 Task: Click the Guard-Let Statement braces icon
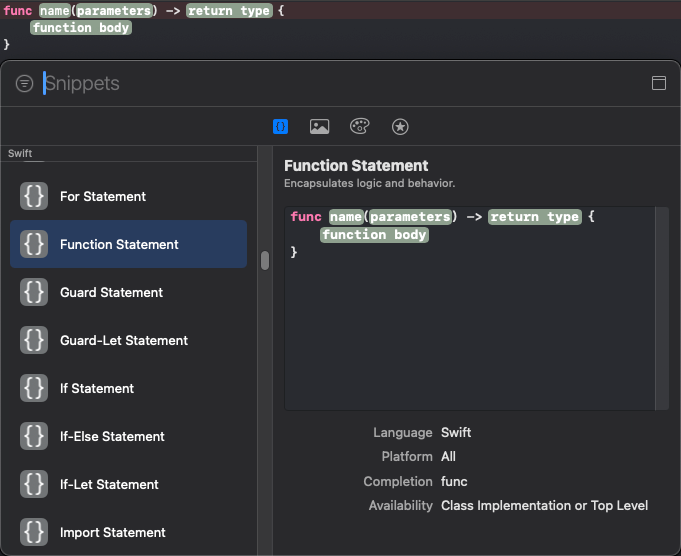(34, 340)
